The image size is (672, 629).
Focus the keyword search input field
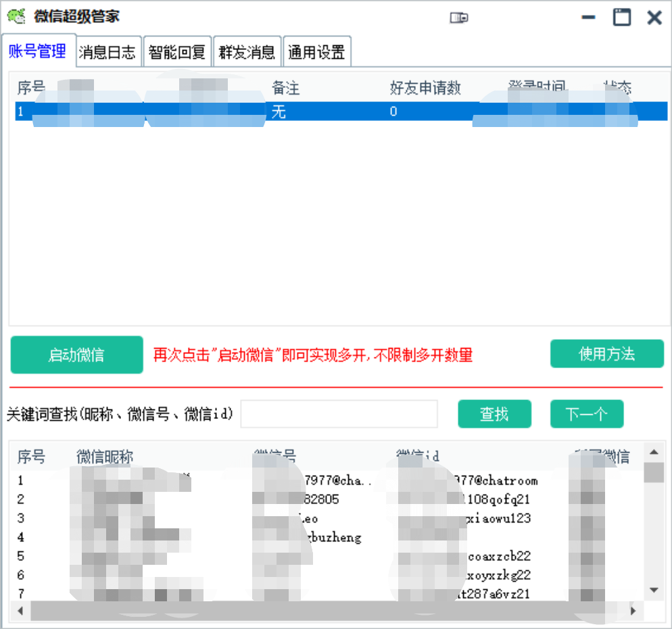[x=339, y=414]
